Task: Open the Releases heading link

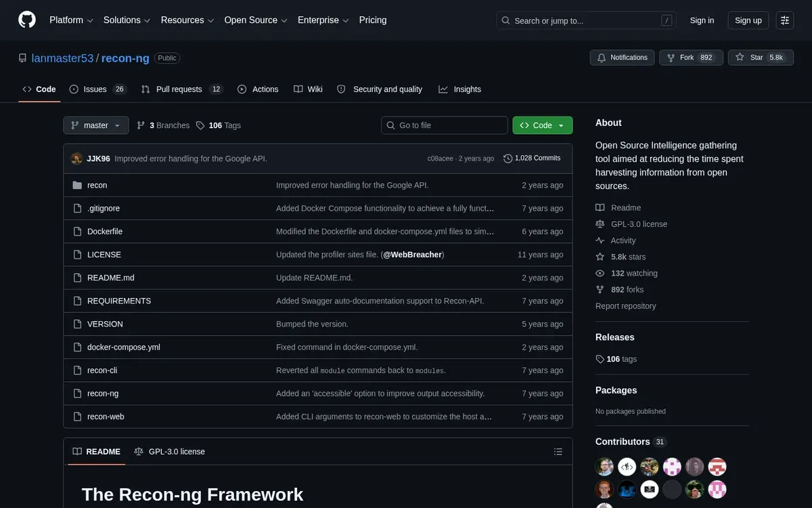Action: tap(615, 337)
